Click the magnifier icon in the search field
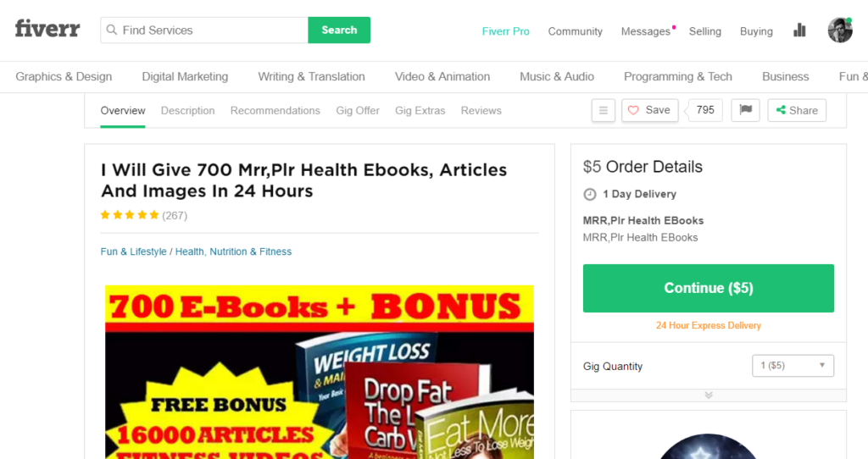Viewport: 868px width, 459px height. click(112, 30)
